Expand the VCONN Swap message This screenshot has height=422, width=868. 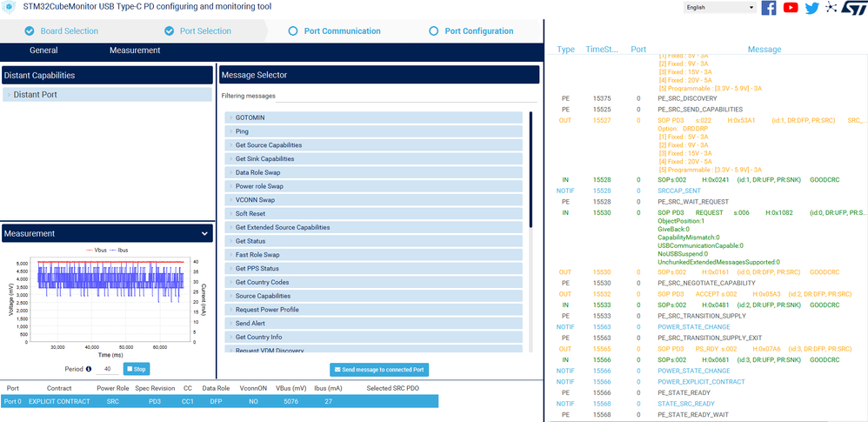(374, 200)
